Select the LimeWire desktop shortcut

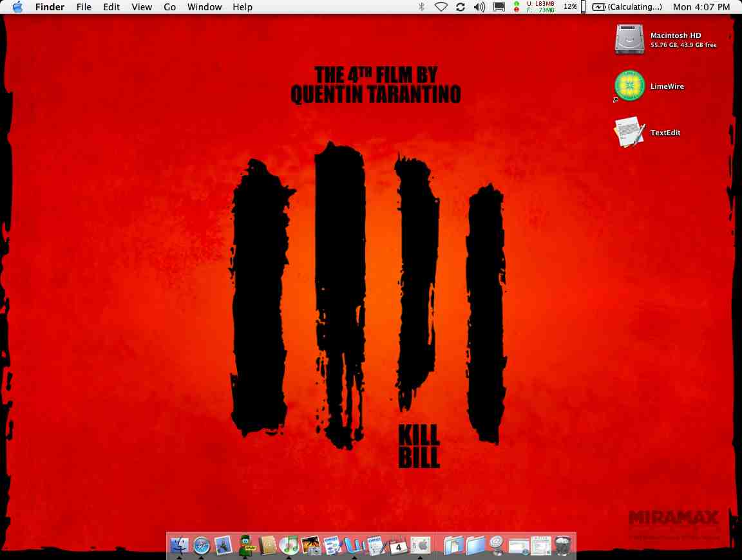(x=629, y=86)
